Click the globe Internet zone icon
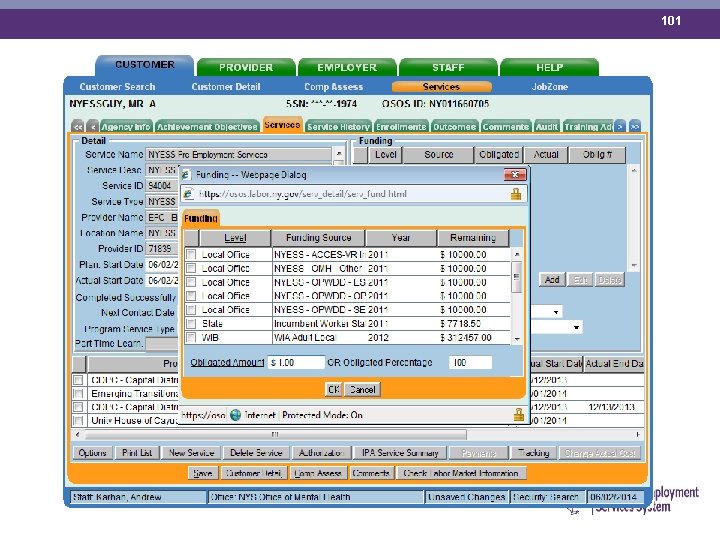 coord(236,415)
